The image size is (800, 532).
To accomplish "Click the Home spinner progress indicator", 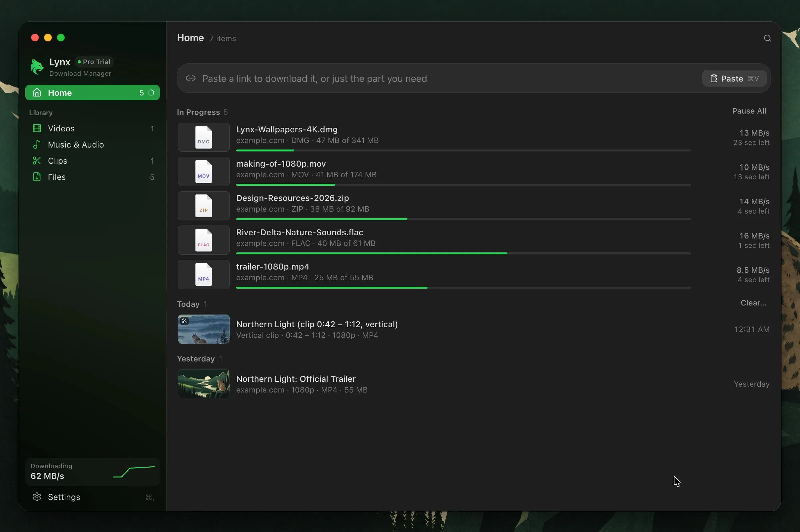I will click(151, 93).
